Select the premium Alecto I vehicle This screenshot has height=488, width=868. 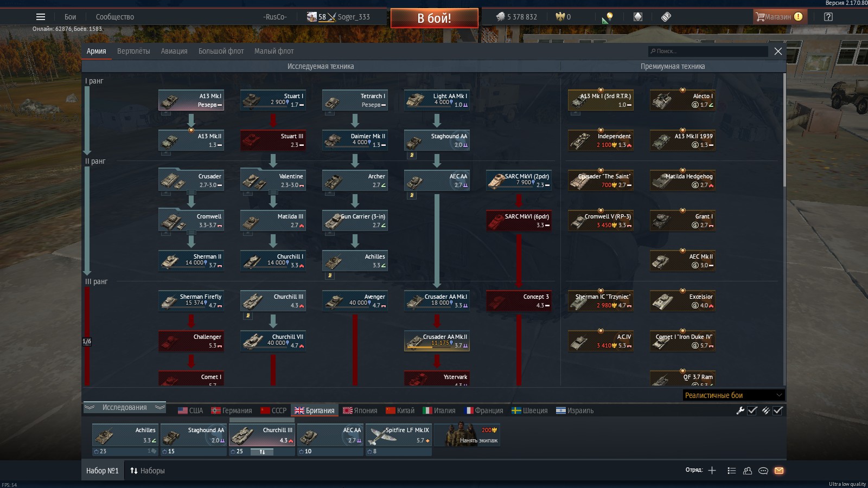pos(682,100)
